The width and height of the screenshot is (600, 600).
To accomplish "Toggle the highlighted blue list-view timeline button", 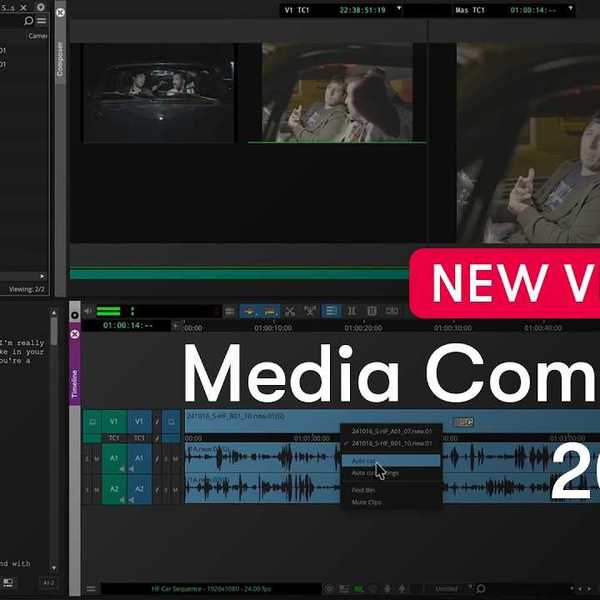I will 331,311.
